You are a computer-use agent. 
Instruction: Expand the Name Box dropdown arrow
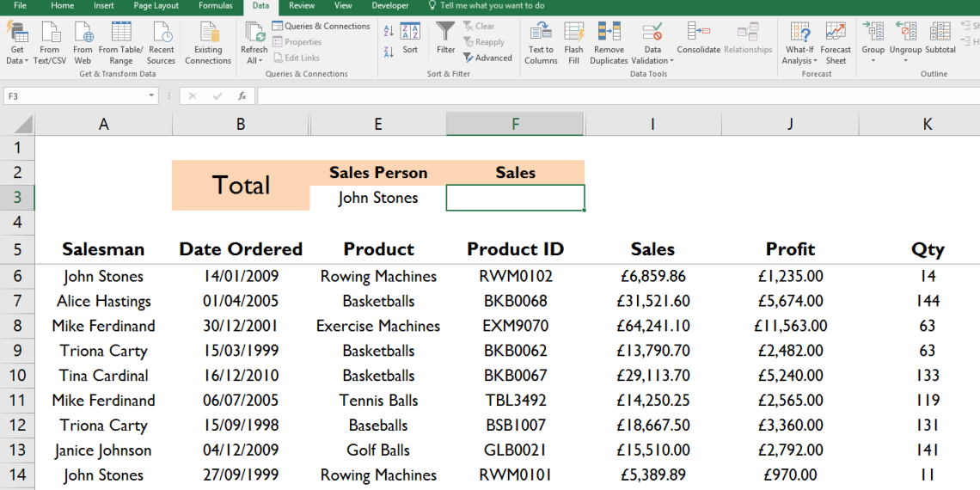coord(151,96)
